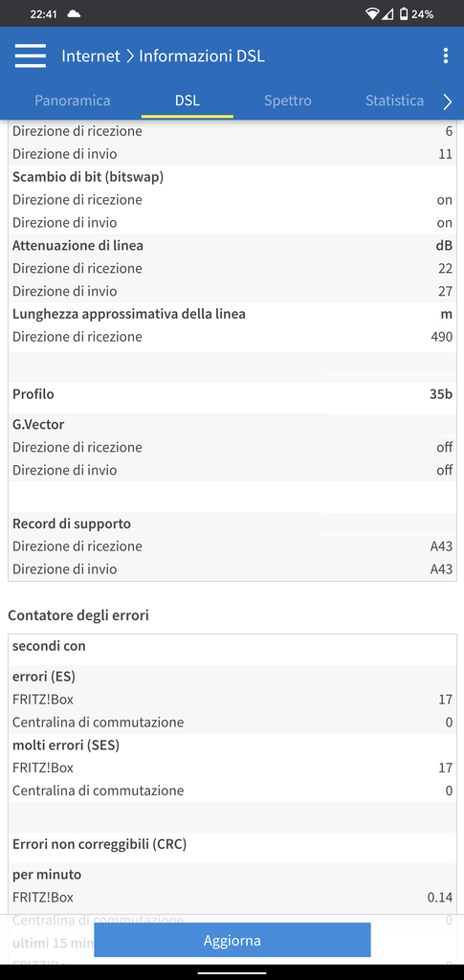Tap the Android home gesture bar
This screenshot has height=980, width=464.
point(232,972)
